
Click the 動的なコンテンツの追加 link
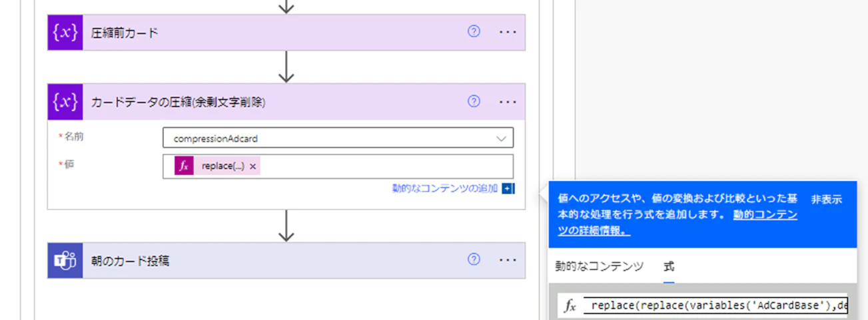point(445,189)
